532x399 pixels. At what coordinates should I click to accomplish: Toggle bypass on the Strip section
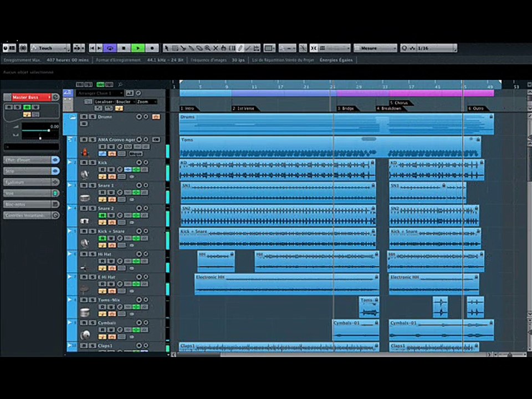55,171
